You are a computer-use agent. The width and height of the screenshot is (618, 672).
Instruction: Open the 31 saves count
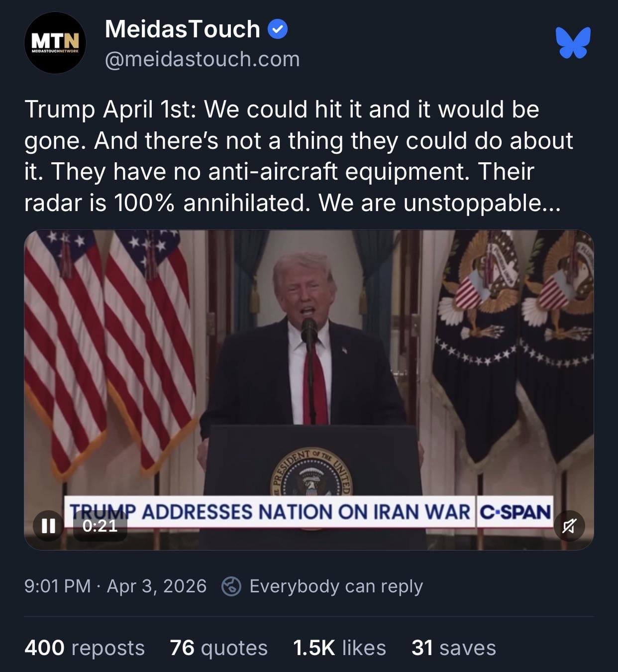pos(453,648)
